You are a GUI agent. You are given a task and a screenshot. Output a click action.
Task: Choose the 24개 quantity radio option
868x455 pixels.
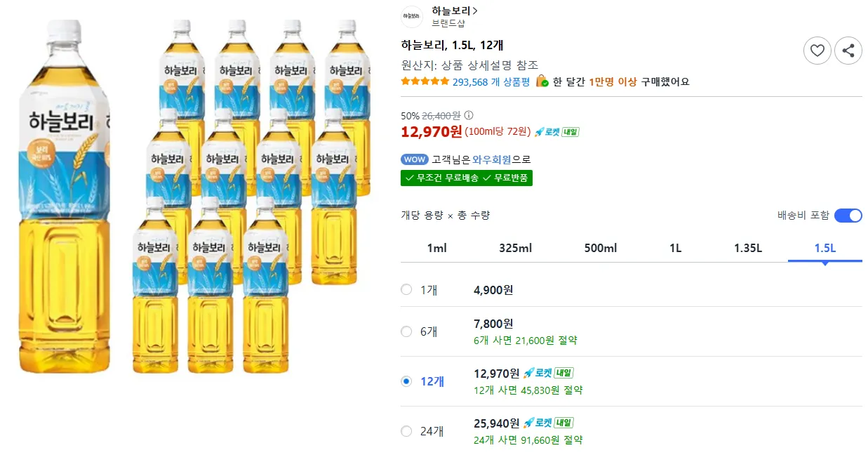[406, 431]
